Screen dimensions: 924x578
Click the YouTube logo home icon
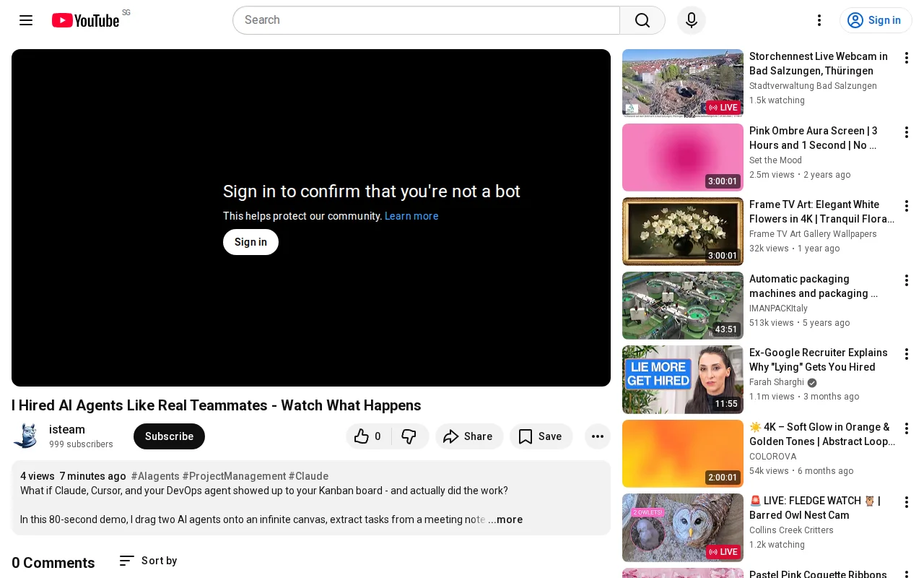(85, 20)
